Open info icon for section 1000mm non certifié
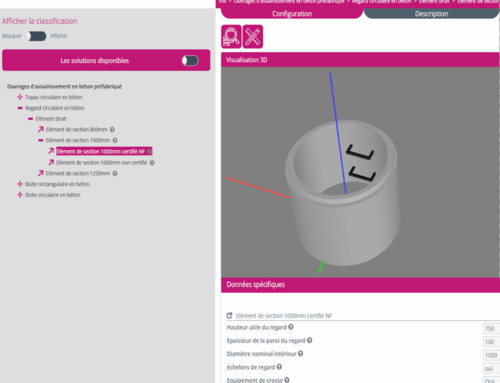 point(152,163)
